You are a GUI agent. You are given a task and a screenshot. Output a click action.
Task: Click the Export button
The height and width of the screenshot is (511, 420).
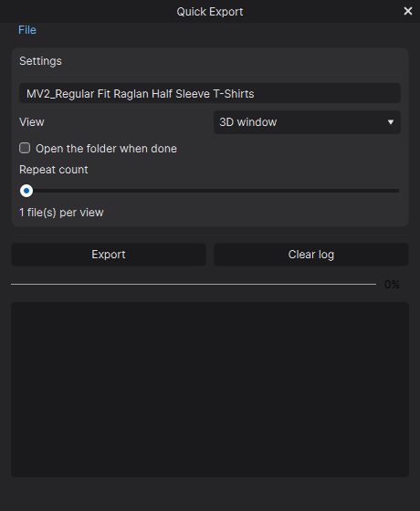click(109, 255)
